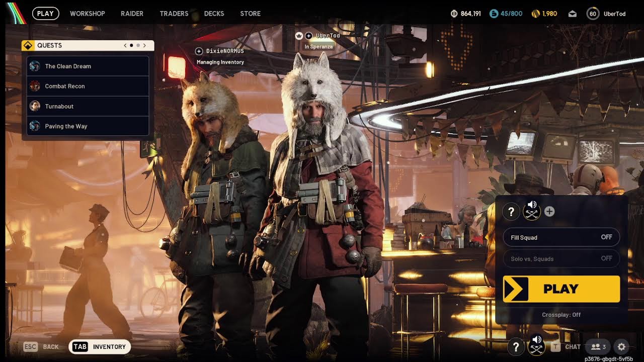Viewport: 644px width, 362px height.
Task: Click the yellow Quests diamond icon
Action: click(x=28, y=45)
